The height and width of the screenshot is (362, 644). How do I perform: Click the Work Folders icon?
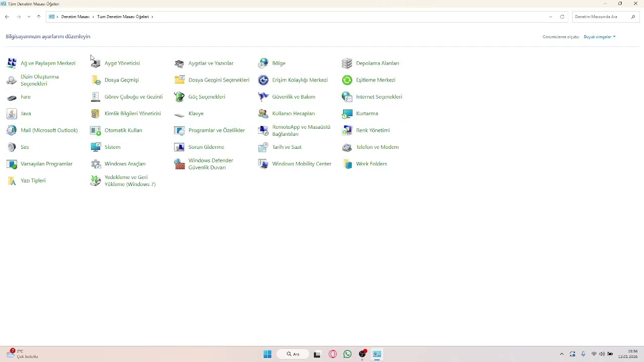click(347, 164)
